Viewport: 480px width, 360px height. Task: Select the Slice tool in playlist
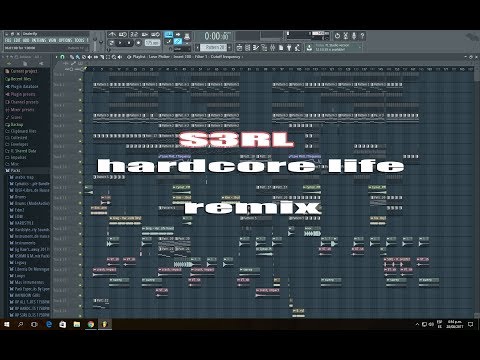pos(102,57)
